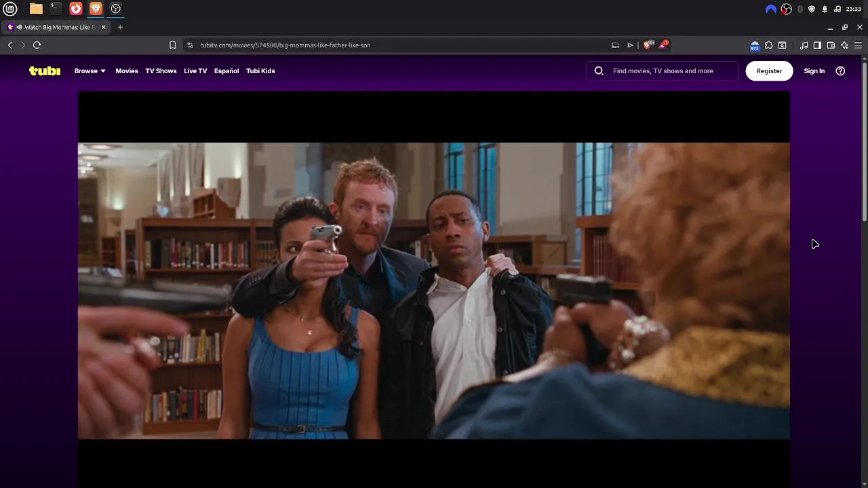Viewport: 868px width, 488px height.
Task: Open the Brave Rewards triangle icon
Action: click(x=664, y=45)
